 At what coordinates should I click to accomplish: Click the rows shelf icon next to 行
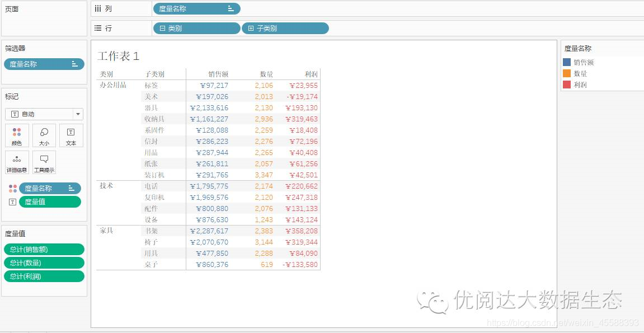98,29
